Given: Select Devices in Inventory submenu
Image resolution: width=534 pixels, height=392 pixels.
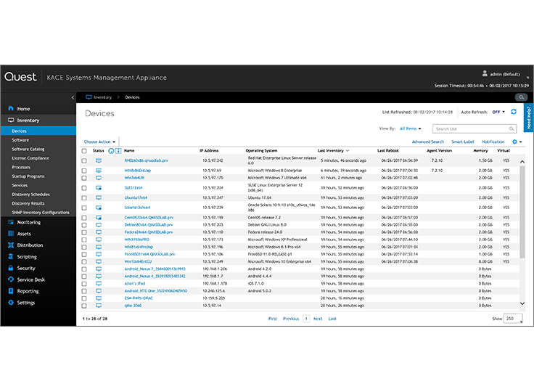Looking at the screenshot, I should 38,131.
